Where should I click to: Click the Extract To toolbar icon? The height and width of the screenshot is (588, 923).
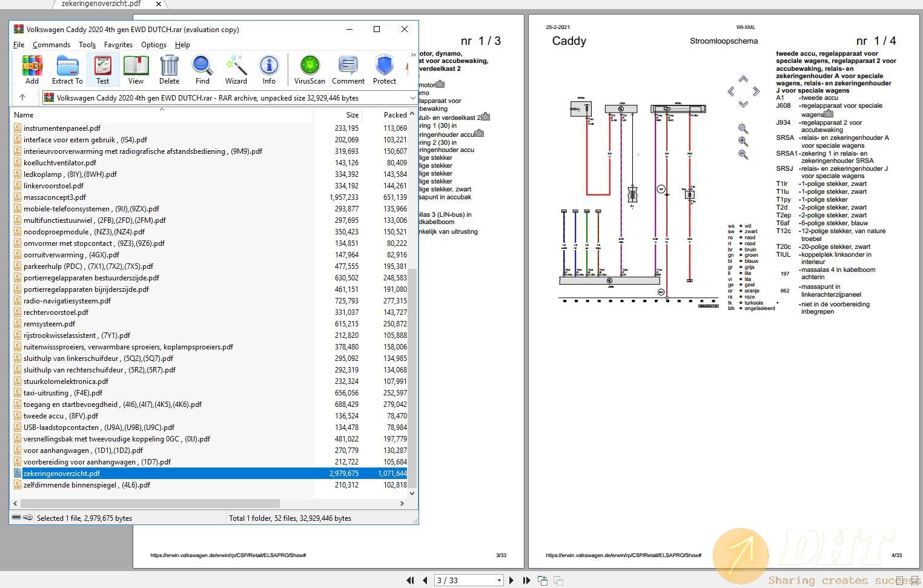67,70
